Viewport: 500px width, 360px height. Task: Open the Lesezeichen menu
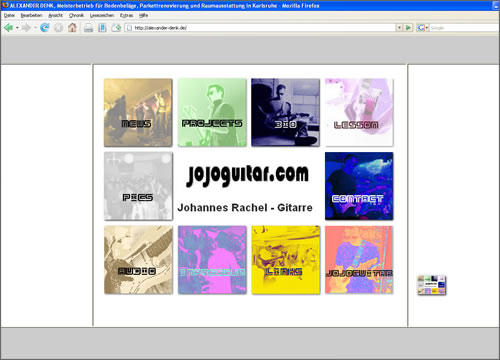coord(102,15)
